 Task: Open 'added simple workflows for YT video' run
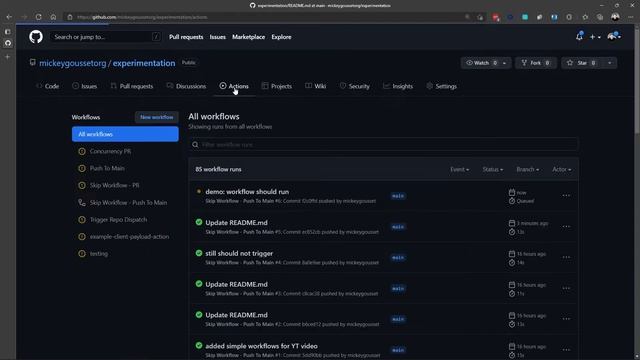pos(261,346)
